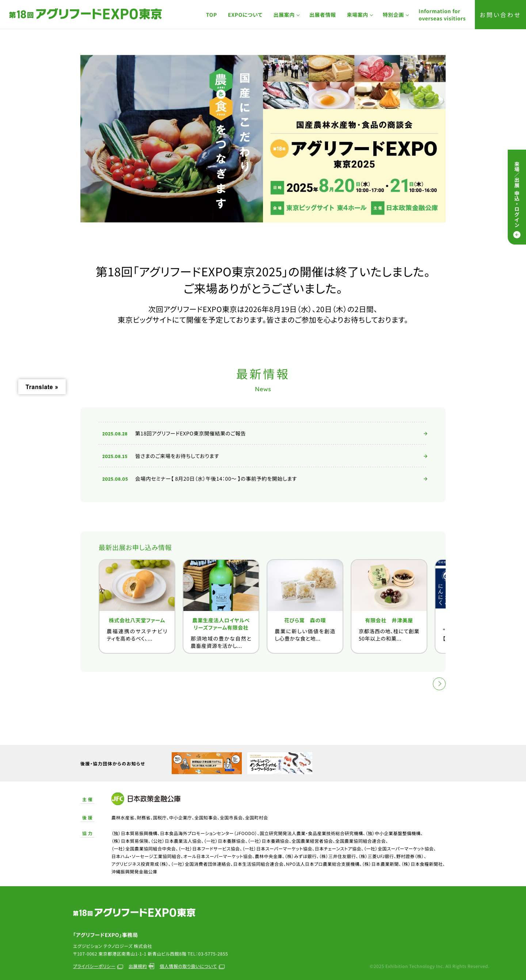Click external link icon beside プライバシーポリシー
The height and width of the screenshot is (980, 526).
coord(120,966)
